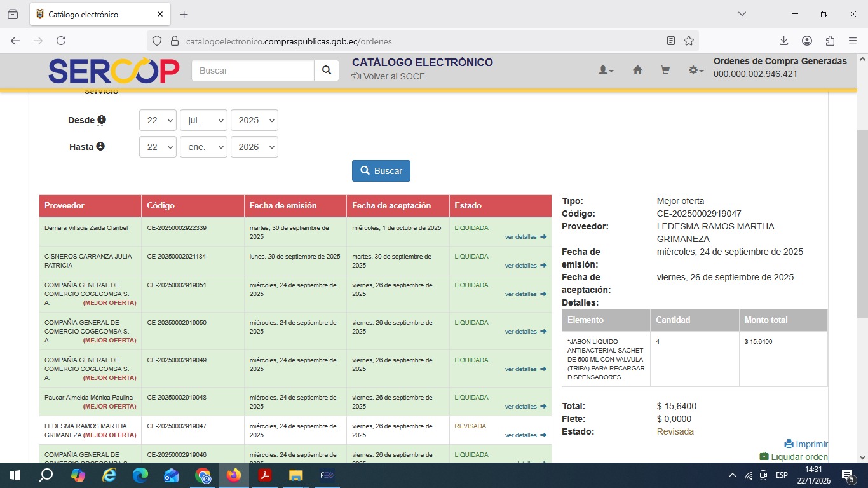Screen dimensions: 868x488
Task: Toggle reader view icon in address bar
Action: (671, 41)
